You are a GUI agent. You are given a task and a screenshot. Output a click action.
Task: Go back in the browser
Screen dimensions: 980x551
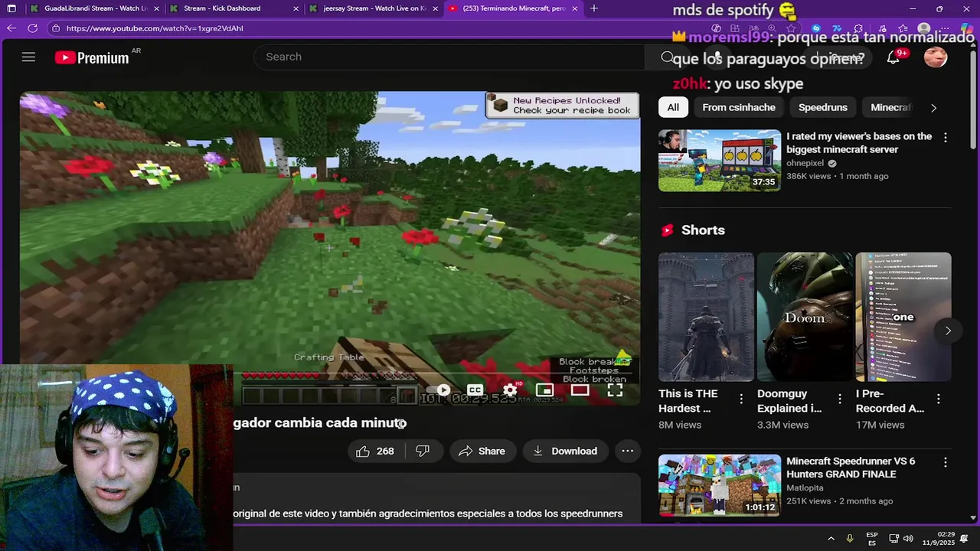point(11,28)
